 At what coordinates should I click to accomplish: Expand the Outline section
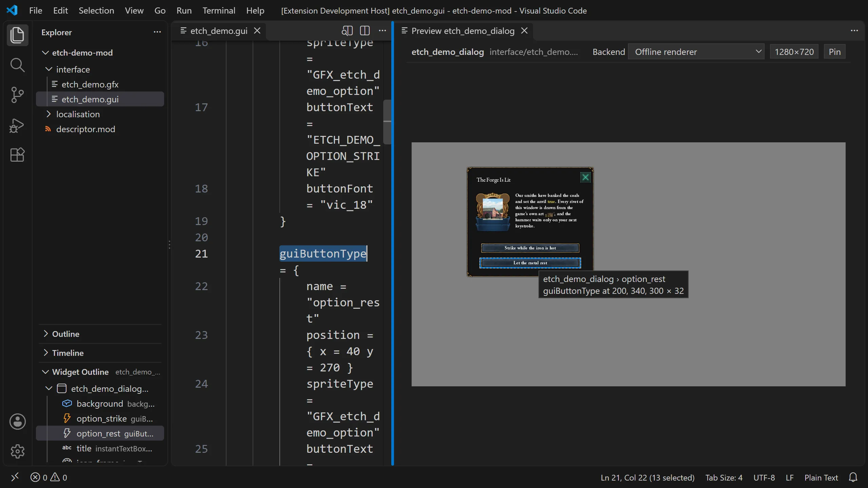click(100, 334)
